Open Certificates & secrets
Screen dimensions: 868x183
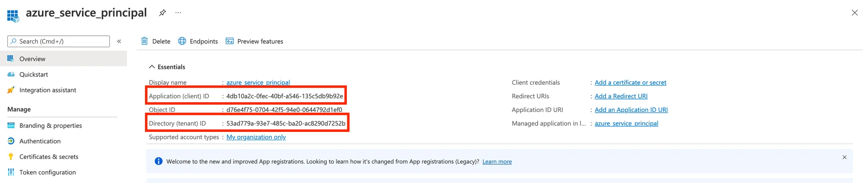click(49, 157)
